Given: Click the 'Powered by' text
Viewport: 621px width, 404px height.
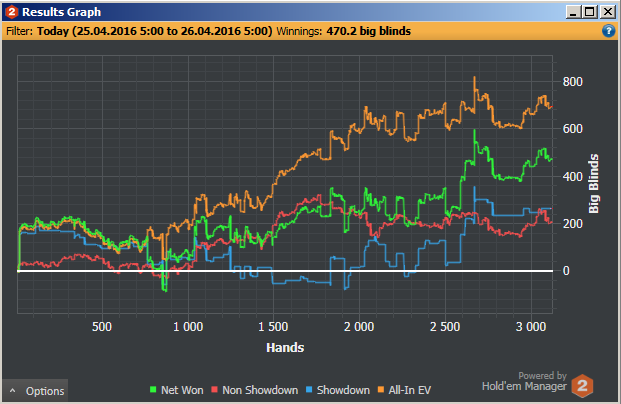Looking at the screenshot, I should (x=542, y=375).
